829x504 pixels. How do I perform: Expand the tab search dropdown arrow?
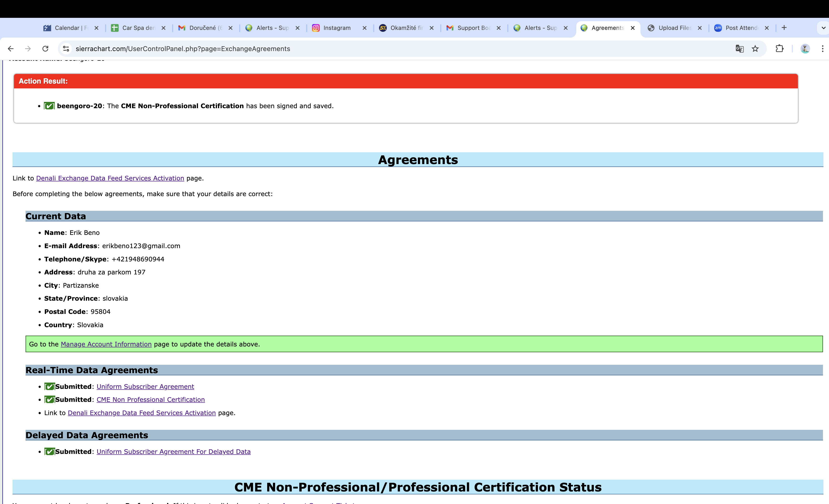pyautogui.click(x=823, y=28)
